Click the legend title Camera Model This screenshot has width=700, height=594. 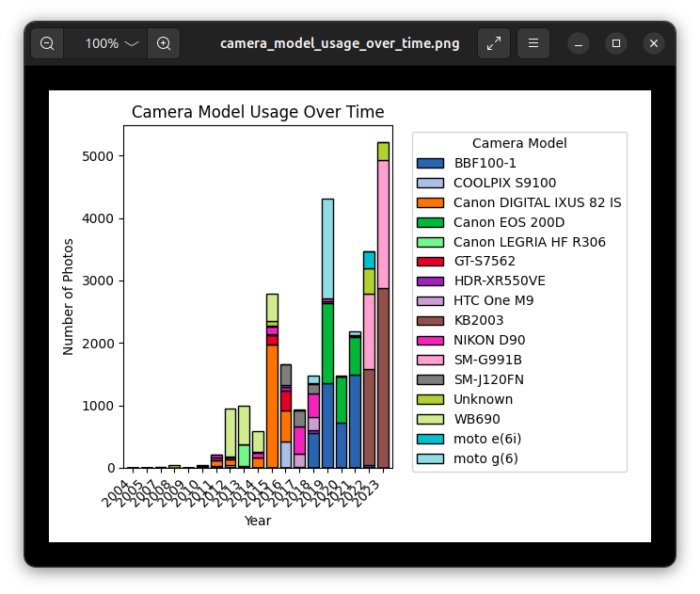pyautogui.click(x=519, y=143)
